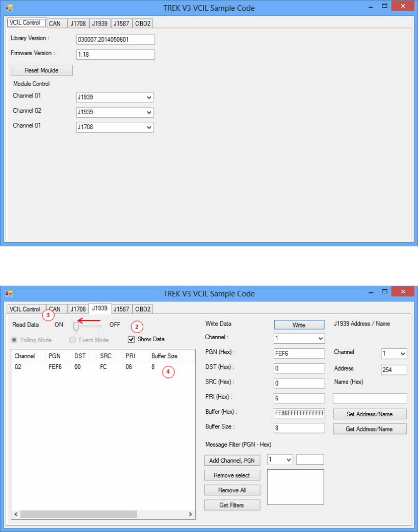Image resolution: width=418 pixels, height=532 pixels.
Task: Click the message filter list box
Action: pyautogui.click(x=295, y=487)
